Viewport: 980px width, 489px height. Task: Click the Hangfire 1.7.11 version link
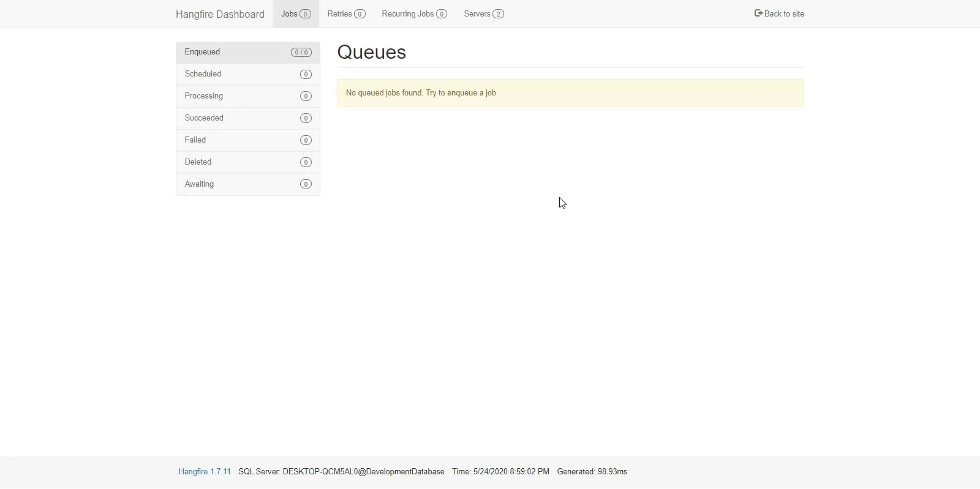pyautogui.click(x=205, y=472)
